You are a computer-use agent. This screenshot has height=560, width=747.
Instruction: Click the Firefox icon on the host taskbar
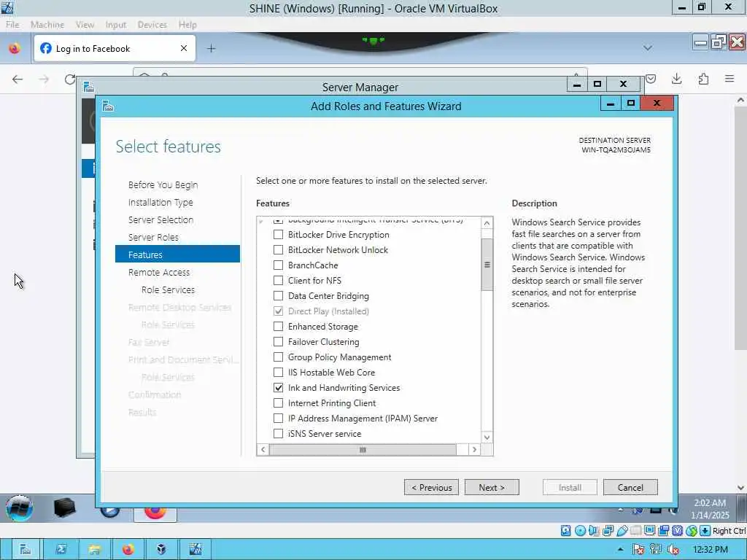point(128,549)
